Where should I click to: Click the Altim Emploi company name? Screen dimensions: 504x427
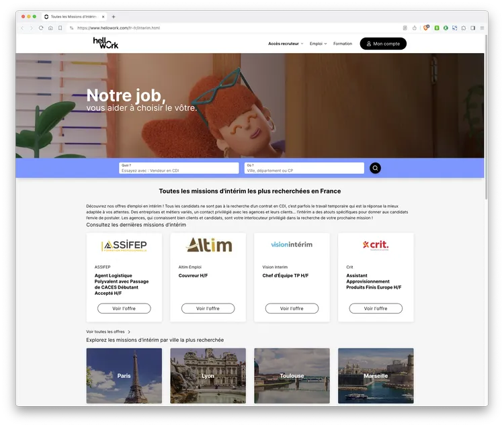(x=190, y=267)
